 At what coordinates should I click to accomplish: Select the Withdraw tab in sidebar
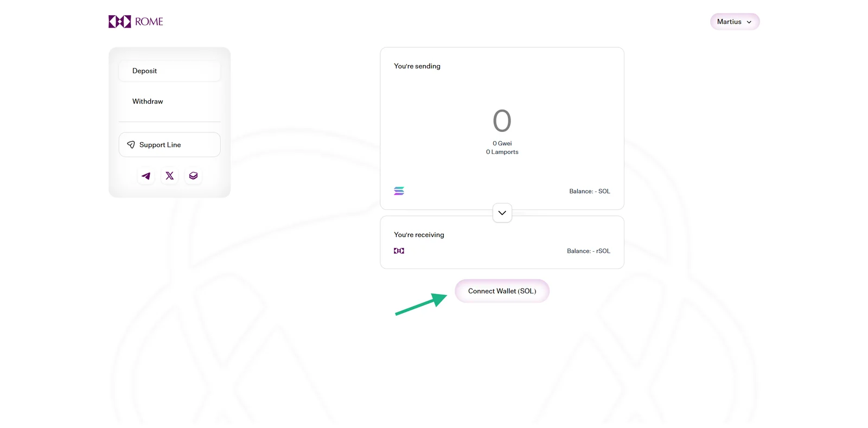169,101
